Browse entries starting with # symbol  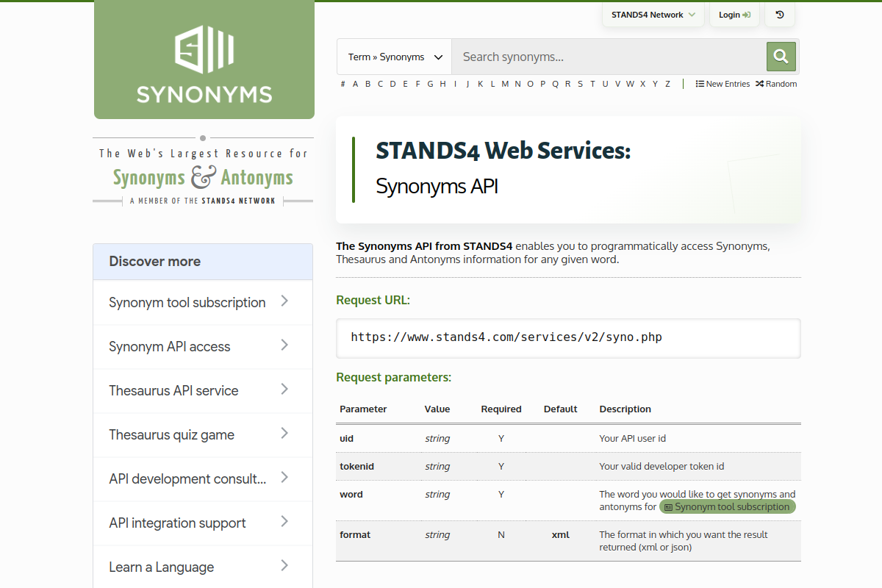pos(343,84)
